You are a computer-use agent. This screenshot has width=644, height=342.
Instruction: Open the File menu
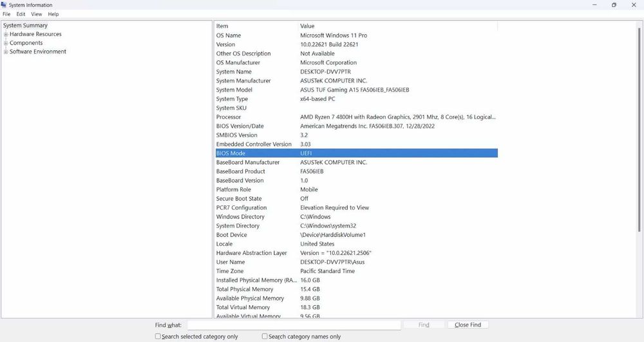(x=6, y=14)
